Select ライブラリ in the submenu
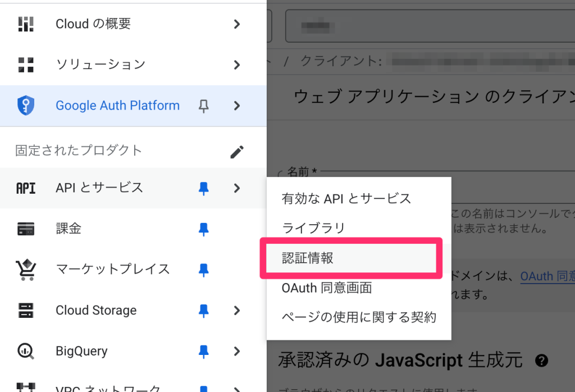Viewport: 575px width, 392px height. point(359,228)
